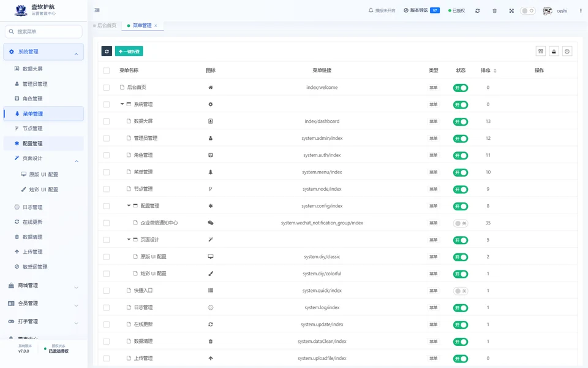
Task: Collapse the 系统管理 row arrow in table
Action: [x=122, y=104]
